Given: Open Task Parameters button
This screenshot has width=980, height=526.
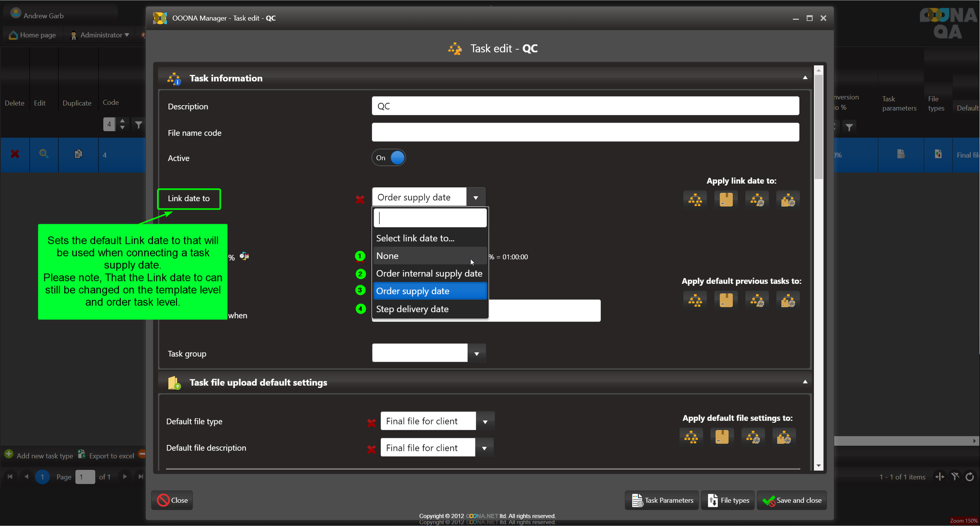Looking at the screenshot, I should pos(662,500).
